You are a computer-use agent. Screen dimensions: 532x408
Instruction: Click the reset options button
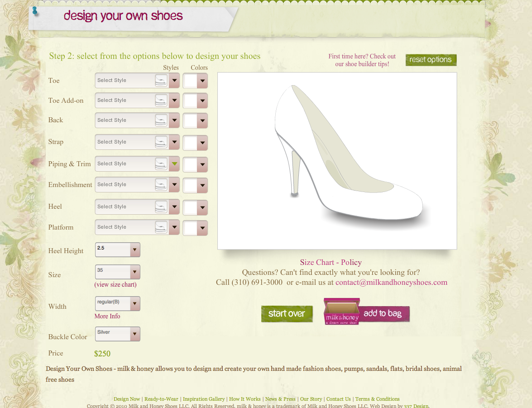tap(431, 60)
